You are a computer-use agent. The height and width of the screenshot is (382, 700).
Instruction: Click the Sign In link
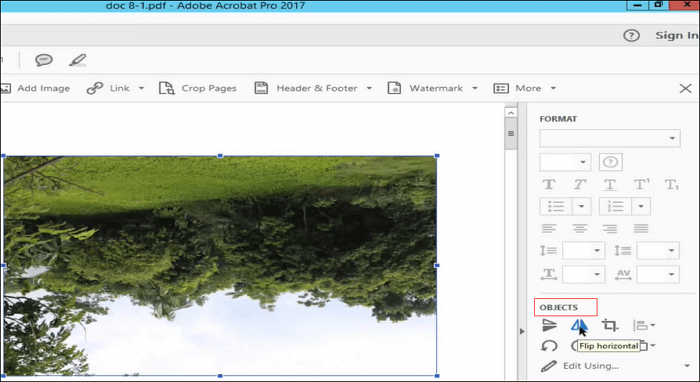[x=676, y=36]
